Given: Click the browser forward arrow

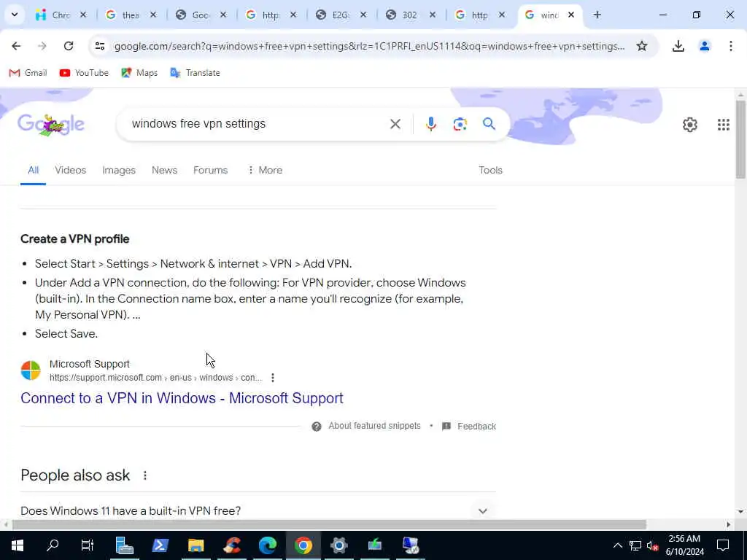Looking at the screenshot, I should 42,46.
